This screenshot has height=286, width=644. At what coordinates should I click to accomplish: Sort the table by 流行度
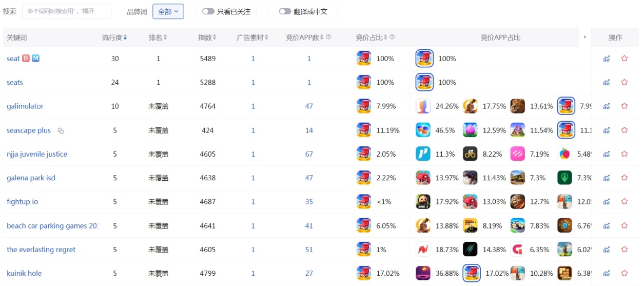click(x=114, y=37)
